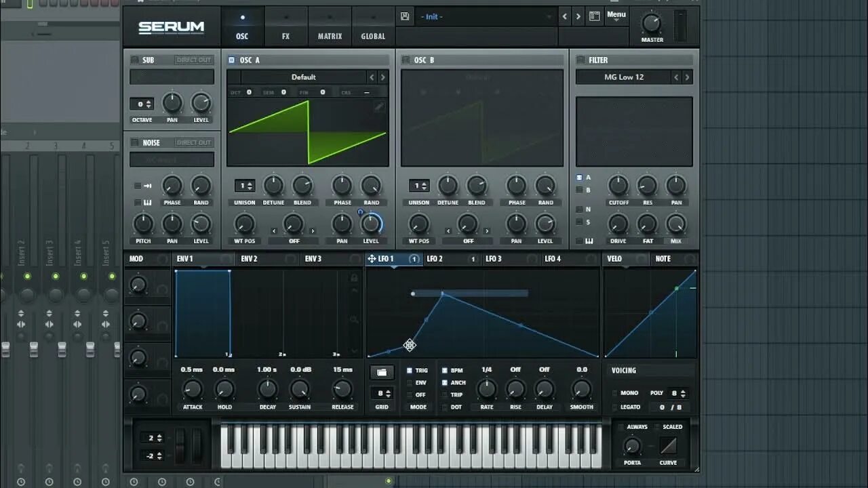
Task: Click the MASTER volume knob
Action: pos(652,23)
